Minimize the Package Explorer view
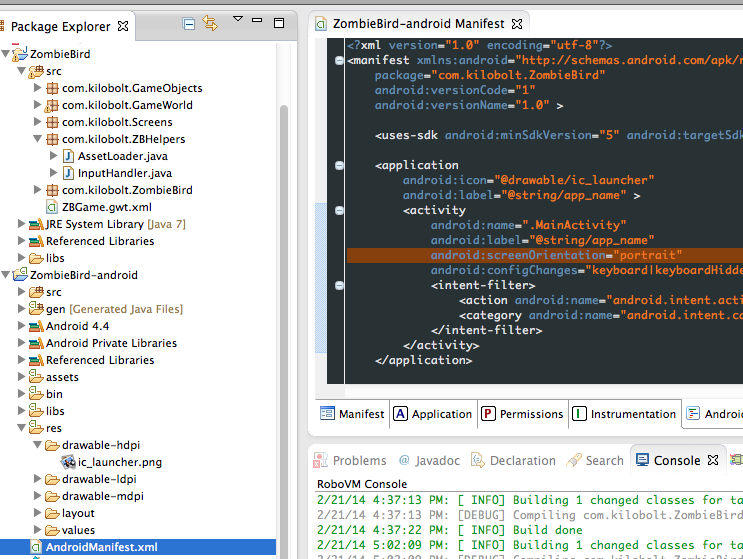 (257, 20)
